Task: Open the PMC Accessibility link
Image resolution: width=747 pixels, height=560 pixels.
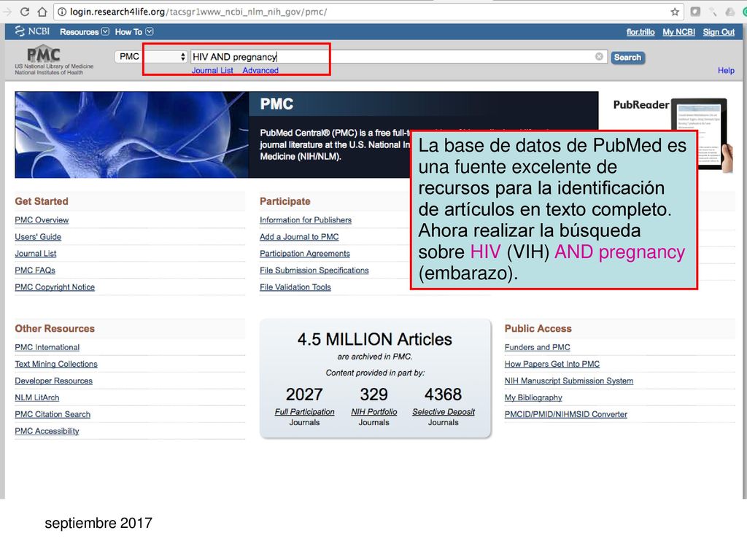Action: click(x=47, y=431)
